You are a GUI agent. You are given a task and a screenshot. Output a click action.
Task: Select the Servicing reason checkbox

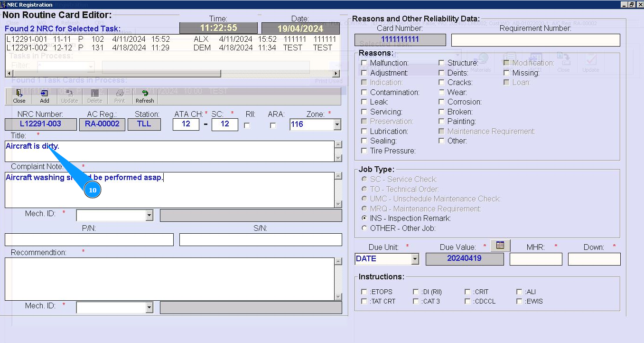click(x=364, y=112)
